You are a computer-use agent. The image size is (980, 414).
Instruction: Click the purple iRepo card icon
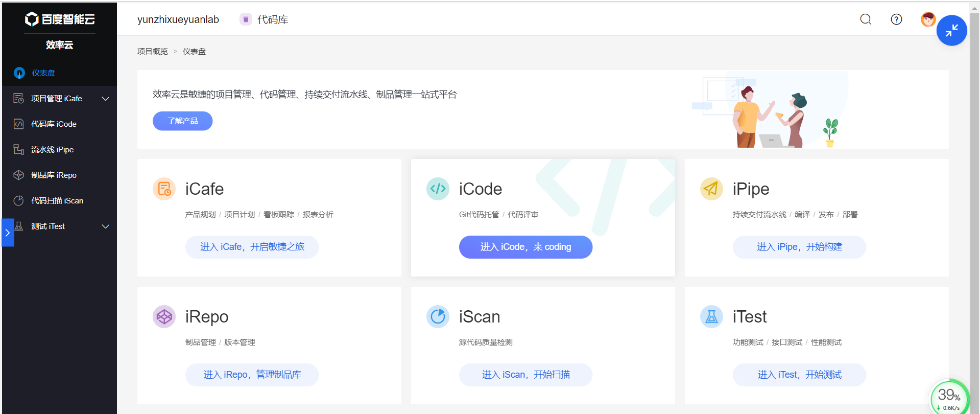point(164,317)
